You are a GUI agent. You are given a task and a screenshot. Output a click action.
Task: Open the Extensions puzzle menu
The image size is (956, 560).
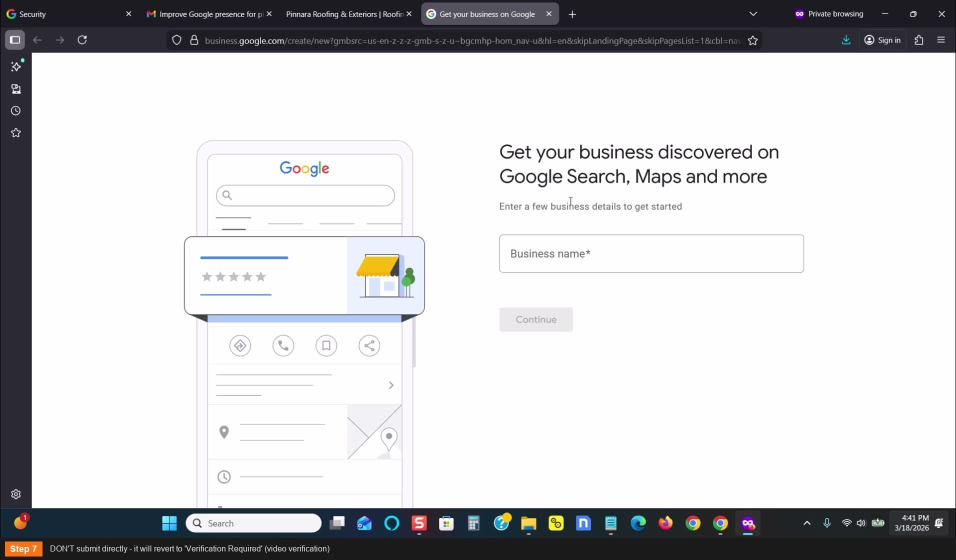pos(919,40)
